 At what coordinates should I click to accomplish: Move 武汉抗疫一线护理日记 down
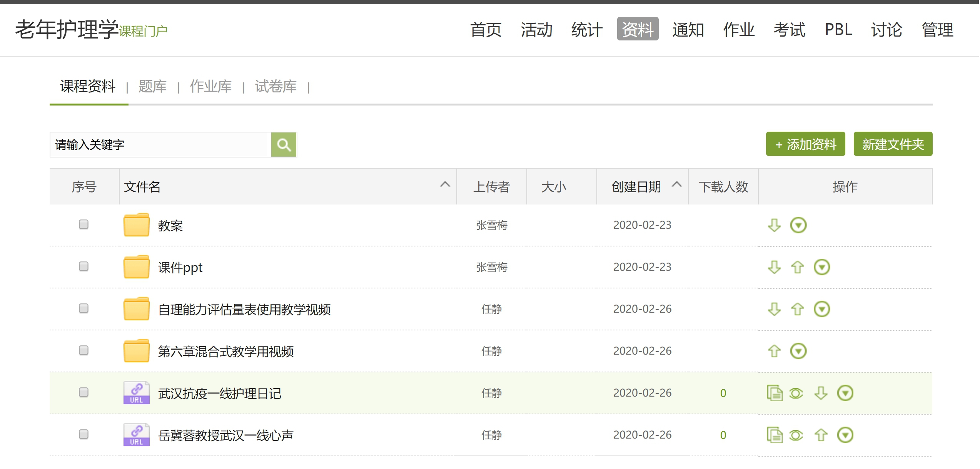coord(821,393)
